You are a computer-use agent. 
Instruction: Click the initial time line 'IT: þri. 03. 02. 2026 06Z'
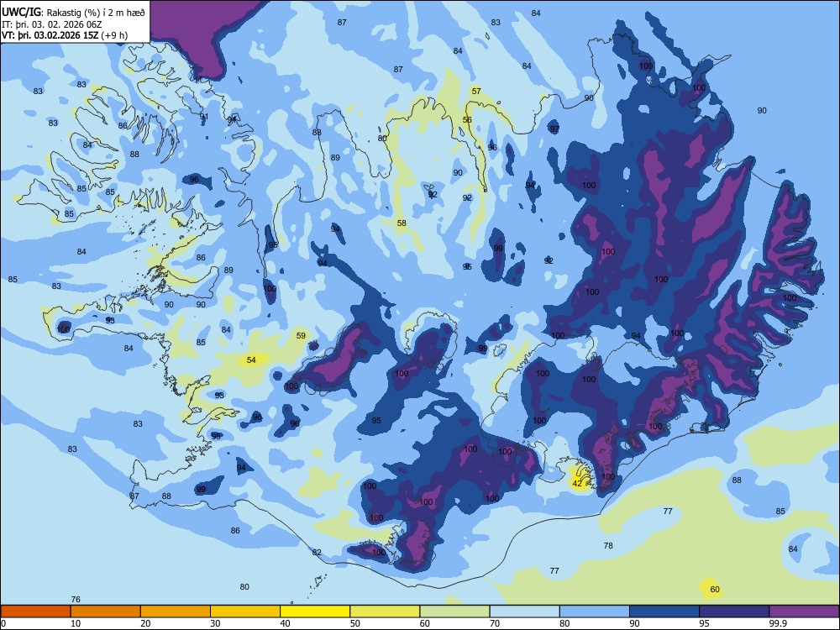51,24
